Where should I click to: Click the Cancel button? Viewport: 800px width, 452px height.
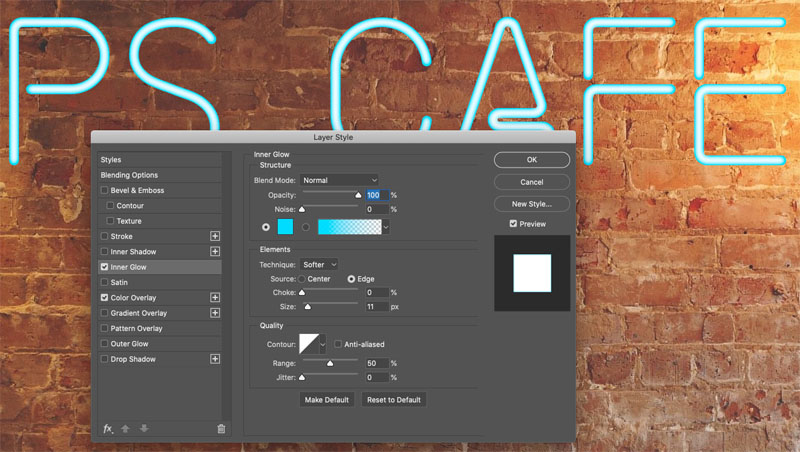pyautogui.click(x=532, y=182)
